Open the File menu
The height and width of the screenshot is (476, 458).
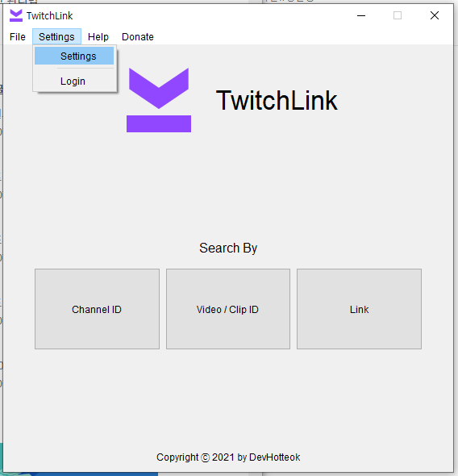[x=17, y=37]
